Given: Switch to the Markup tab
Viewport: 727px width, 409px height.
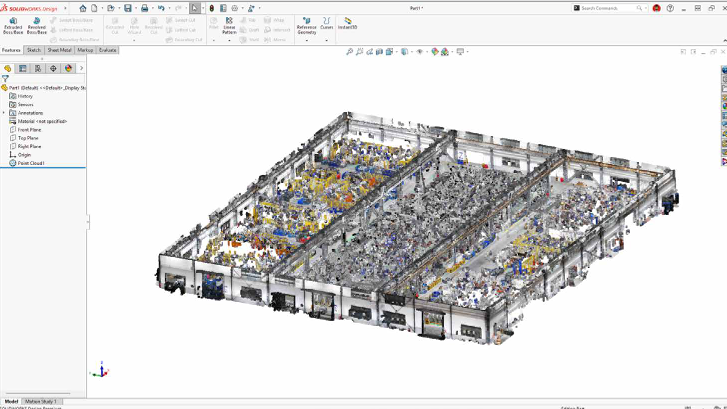Looking at the screenshot, I should pos(85,50).
